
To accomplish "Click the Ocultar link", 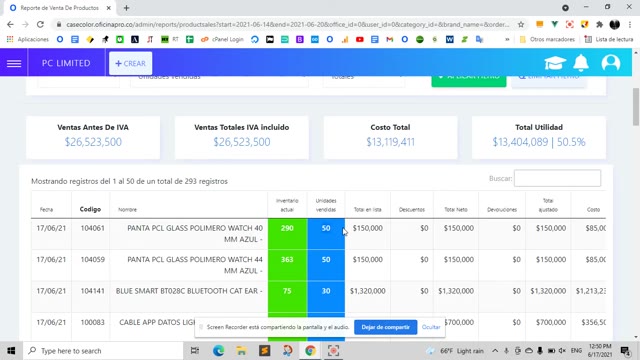I will click(x=431, y=327).
